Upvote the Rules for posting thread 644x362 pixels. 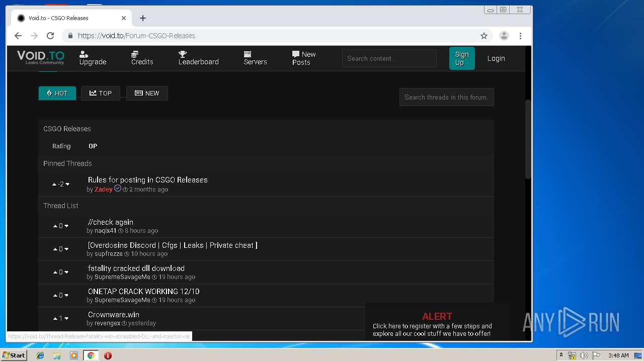pos(54,185)
